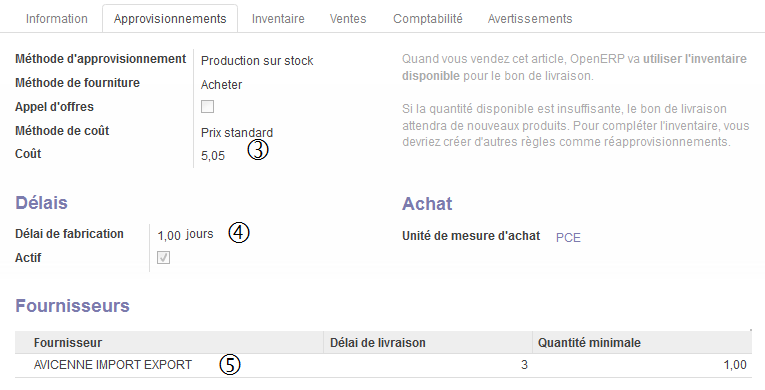Image resolution: width=765 pixels, height=390 pixels.
Task: Toggle the Appel d'offres checkbox
Action: tap(207, 106)
